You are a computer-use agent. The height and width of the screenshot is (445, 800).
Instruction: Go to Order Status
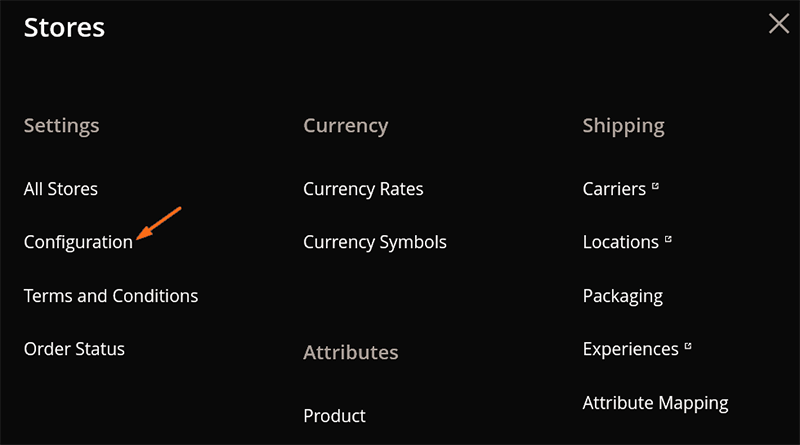(x=74, y=349)
